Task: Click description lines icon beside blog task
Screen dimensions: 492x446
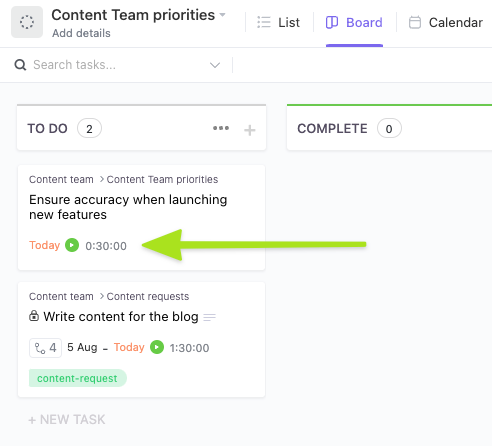Action: click(x=209, y=317)
